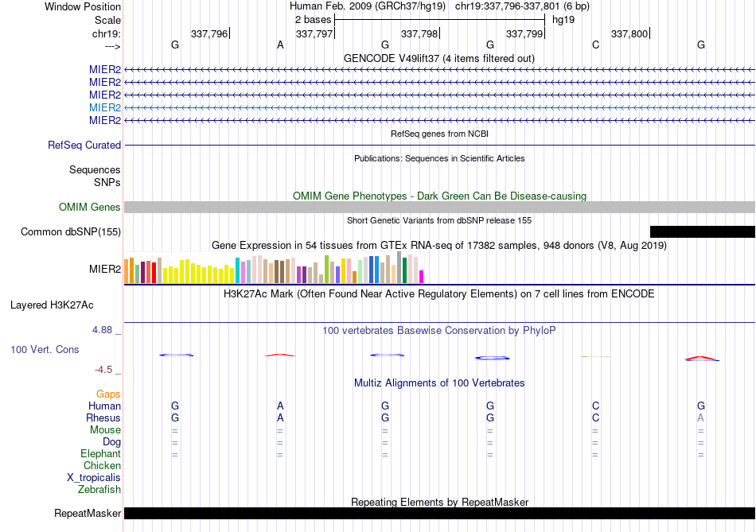Click the Repeating Elements by RepeatMasker title

(439, 502)
